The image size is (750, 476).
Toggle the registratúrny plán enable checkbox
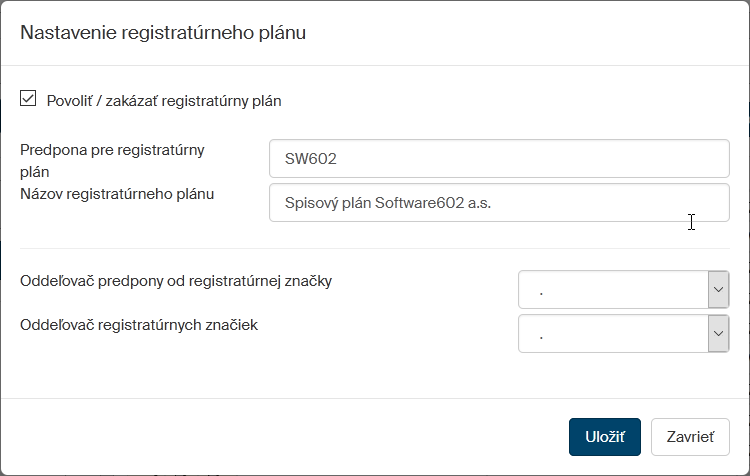28,99
